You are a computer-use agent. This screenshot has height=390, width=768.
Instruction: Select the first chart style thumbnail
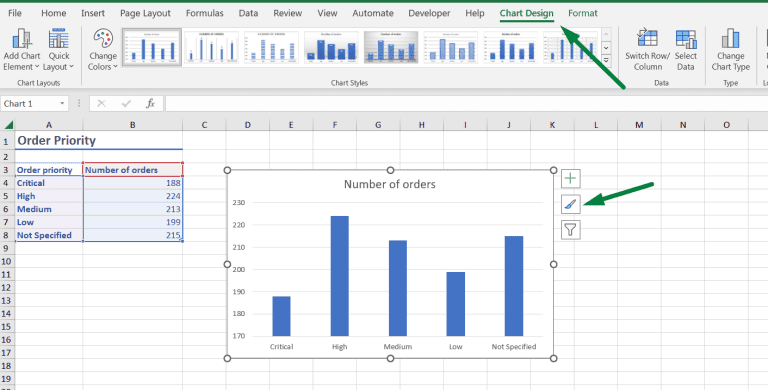pos(152,47)
